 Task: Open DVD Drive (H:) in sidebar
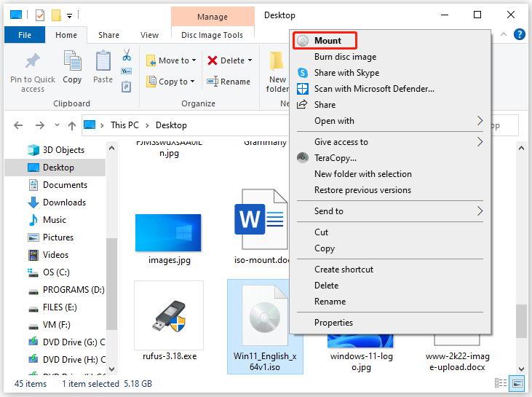click(x=74, y=360)
